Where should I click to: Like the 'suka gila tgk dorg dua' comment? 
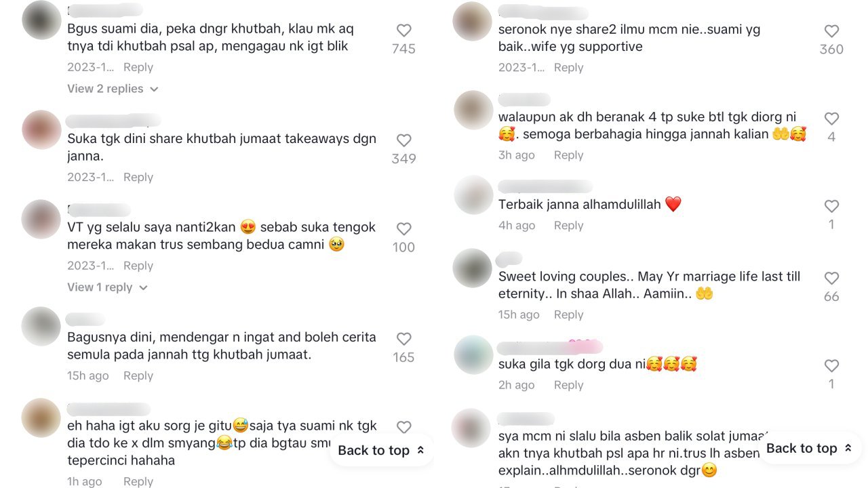click(831, 366)
